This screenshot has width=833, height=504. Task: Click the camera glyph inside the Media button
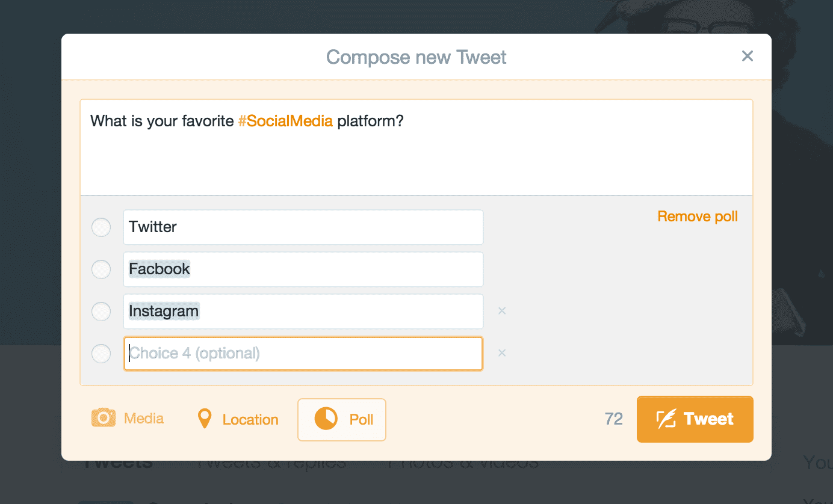point(102,417)
